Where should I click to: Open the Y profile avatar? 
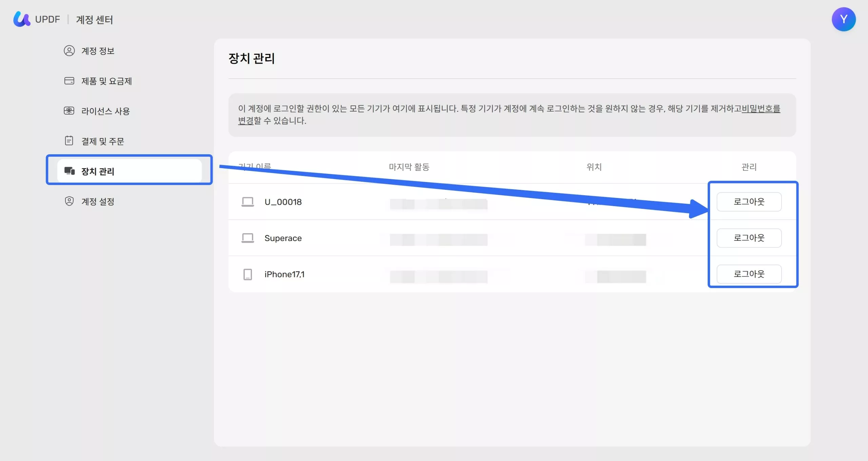[x=844, y=19]
